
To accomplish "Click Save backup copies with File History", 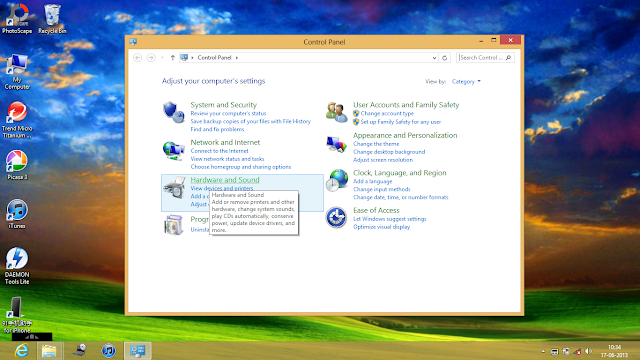I will [x=251, y=121].
